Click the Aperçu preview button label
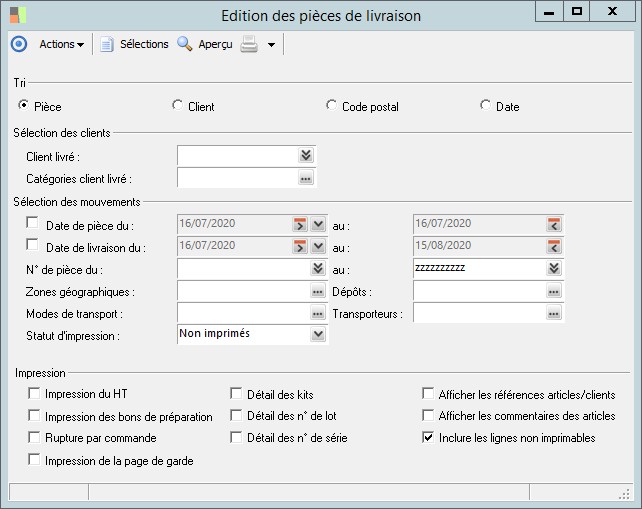Image resolution: width=642 pixels, height=509 pixels. 215,44
